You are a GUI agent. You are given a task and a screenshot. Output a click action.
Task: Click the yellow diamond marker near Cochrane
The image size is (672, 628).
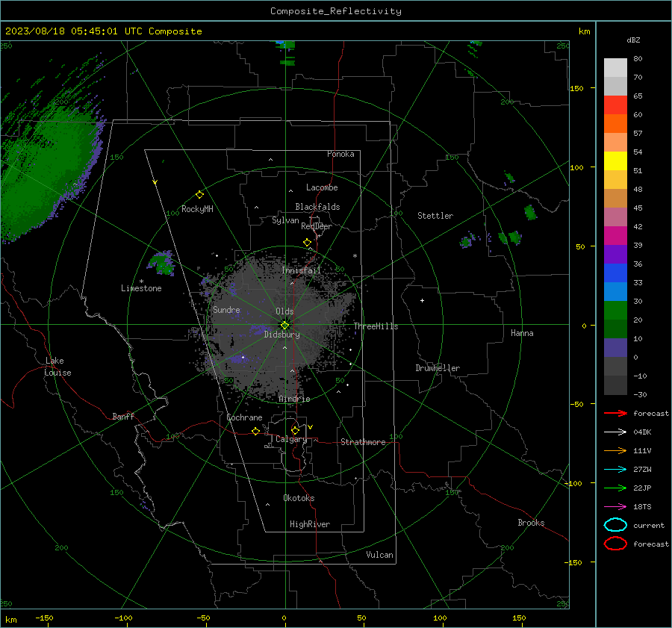click(255, 431)
